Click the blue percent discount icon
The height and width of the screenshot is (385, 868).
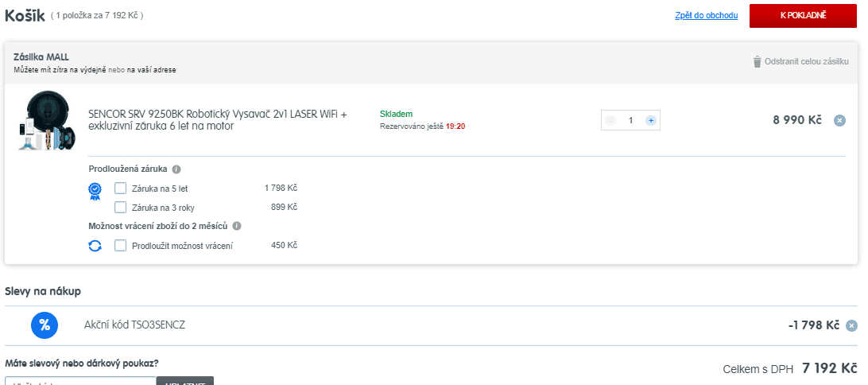click(x=45, y=325)
